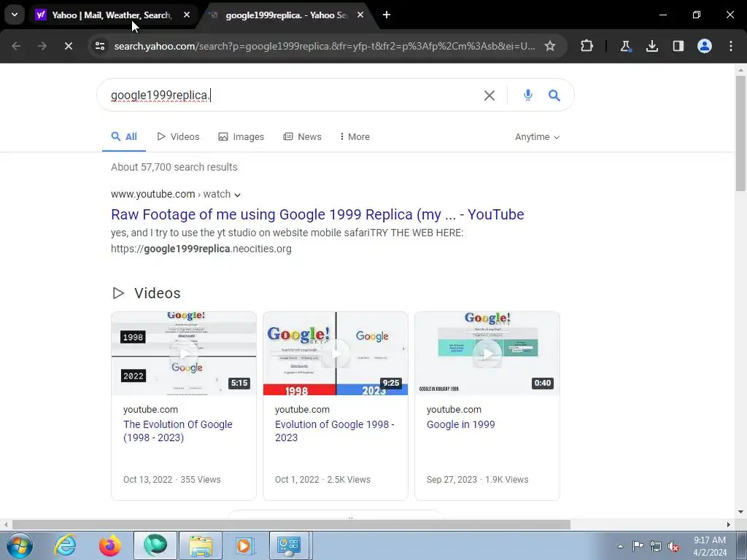The image size is (747, 560).
Task: Play the 0:40 Google in 1999 thumbnail
Action: [x=487, y=354]
